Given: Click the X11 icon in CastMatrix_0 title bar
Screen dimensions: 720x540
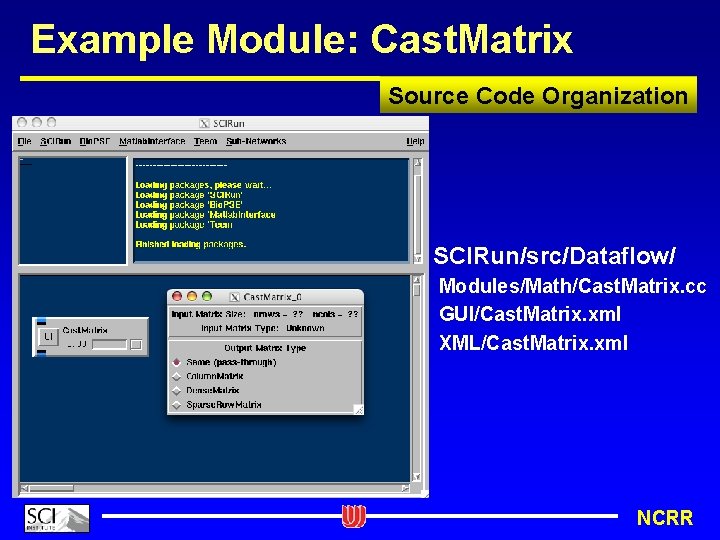Looking at the screenshot, I should (x=234, y=297).
